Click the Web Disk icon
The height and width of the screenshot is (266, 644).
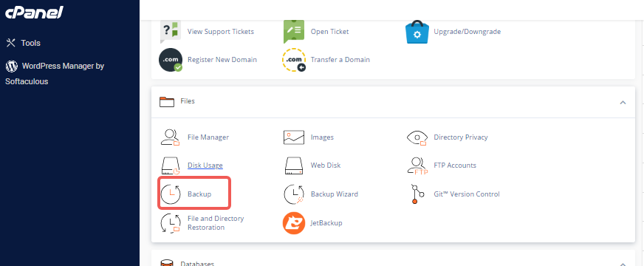[x=294, y=166]
